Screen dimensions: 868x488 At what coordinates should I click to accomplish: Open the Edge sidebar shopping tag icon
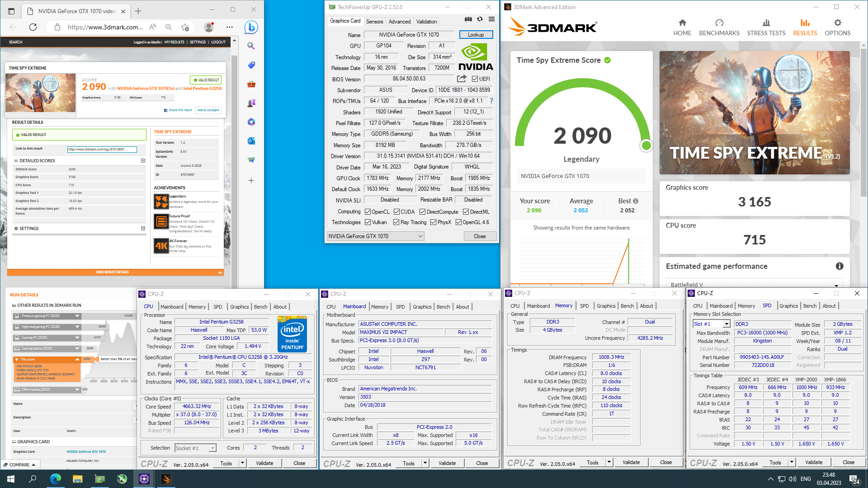(251, 65)
